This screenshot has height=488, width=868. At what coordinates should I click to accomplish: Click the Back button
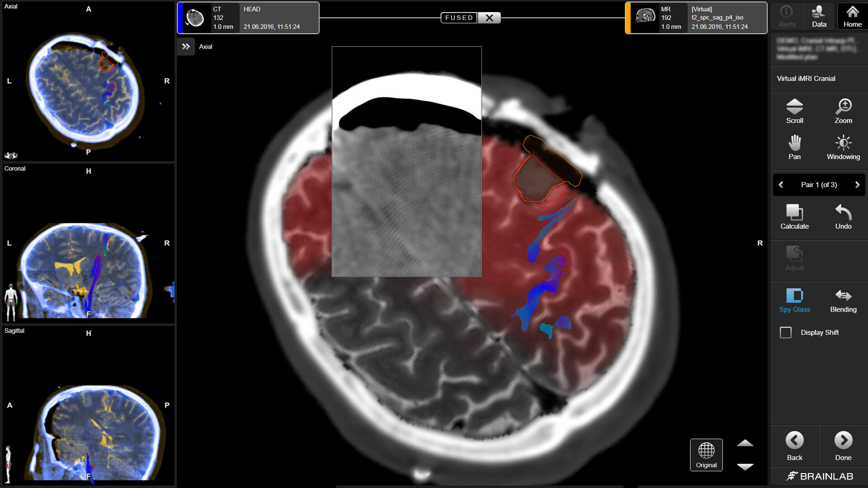[794, 446]
